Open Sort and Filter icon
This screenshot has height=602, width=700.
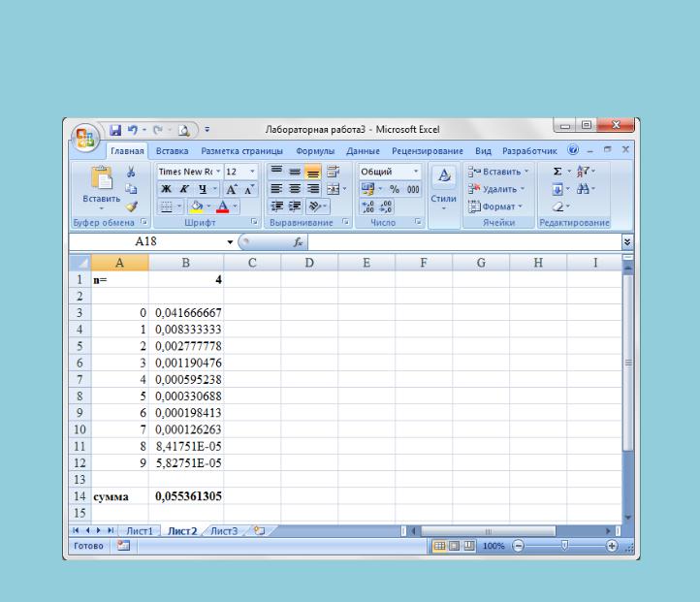click(583, 172)
